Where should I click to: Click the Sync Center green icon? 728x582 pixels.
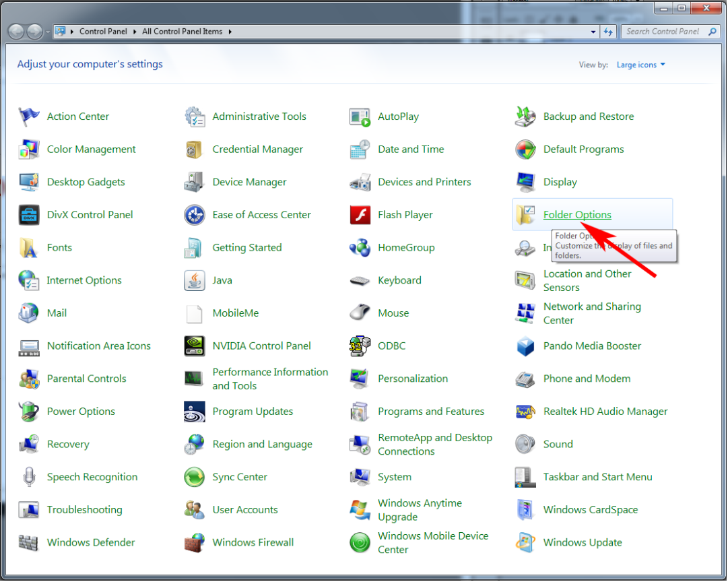(x=194, y=478)
